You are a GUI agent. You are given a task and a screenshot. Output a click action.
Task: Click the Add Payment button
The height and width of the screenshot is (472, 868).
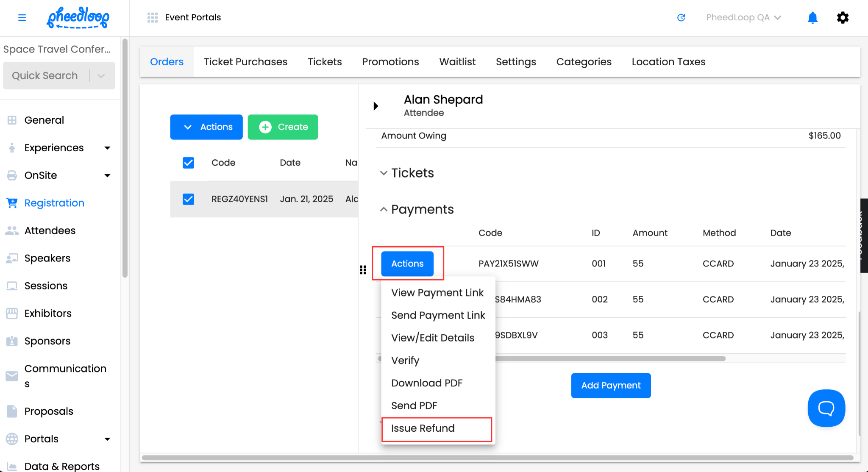[x=610, y=386]
